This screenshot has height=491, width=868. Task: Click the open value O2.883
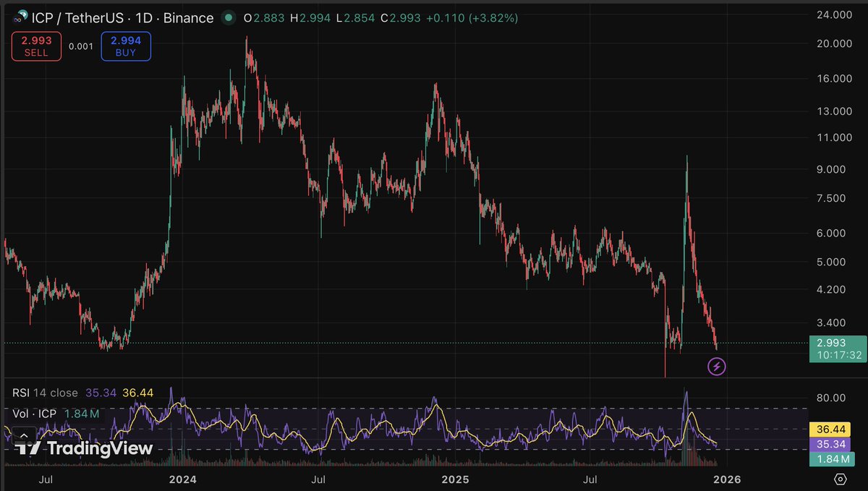[x=265, y=17]
